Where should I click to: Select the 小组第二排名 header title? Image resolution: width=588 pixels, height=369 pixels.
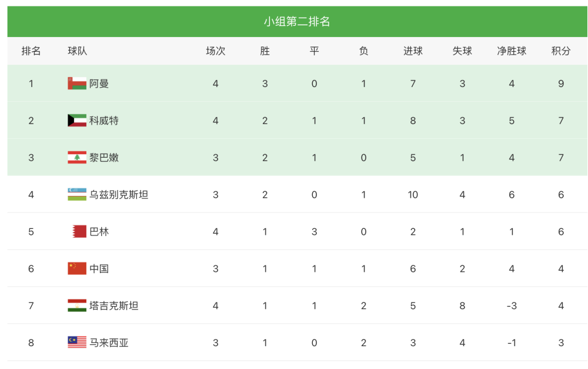click(x=297, y=22)
